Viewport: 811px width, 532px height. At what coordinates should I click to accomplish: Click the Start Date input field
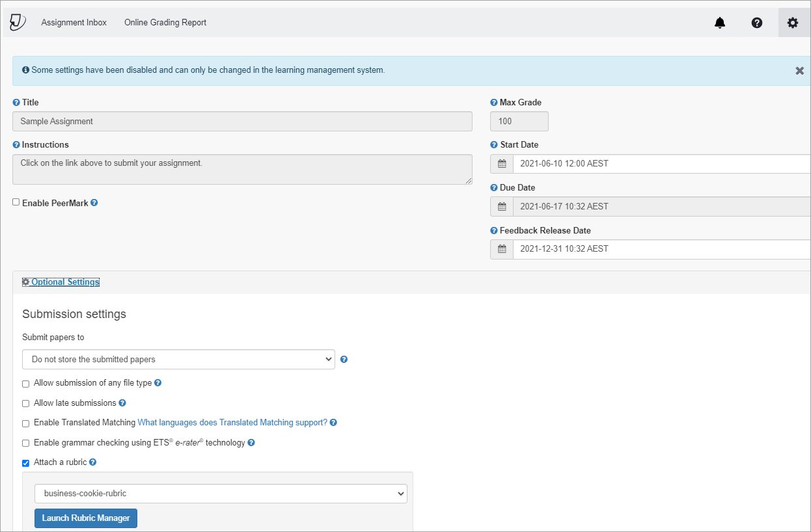pos(662,164)
